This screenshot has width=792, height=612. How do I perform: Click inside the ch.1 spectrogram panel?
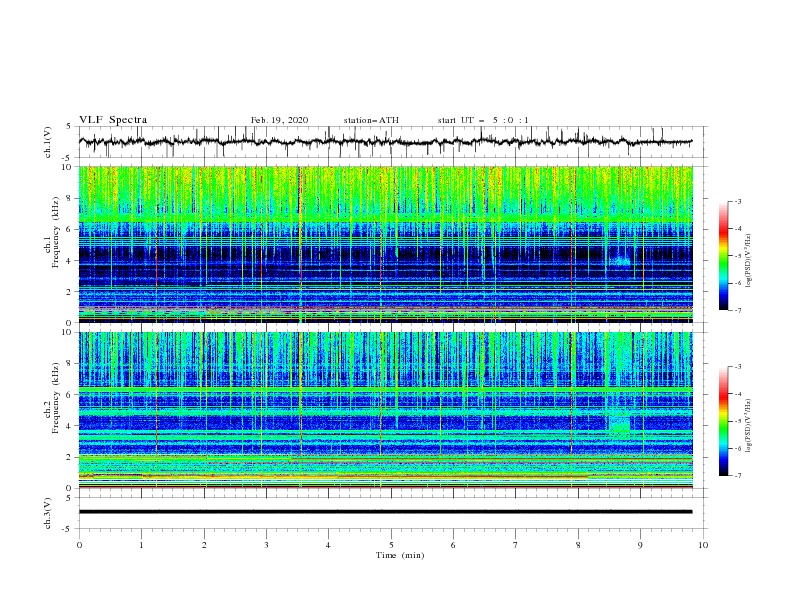[386, 244]
